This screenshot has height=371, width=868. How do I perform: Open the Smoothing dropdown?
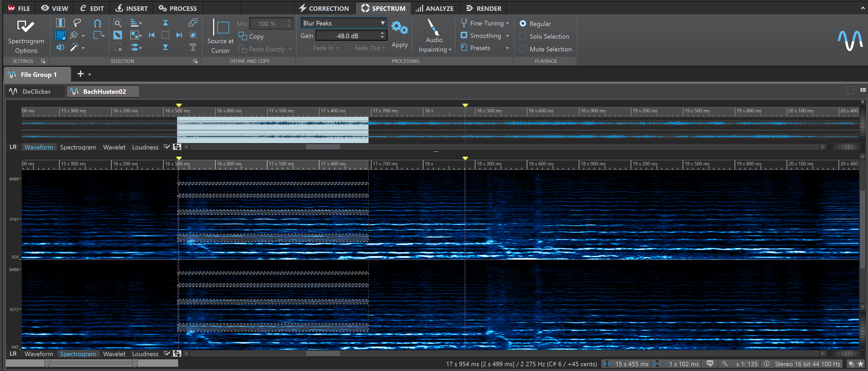pyautogui.click(x=507, y=36)
